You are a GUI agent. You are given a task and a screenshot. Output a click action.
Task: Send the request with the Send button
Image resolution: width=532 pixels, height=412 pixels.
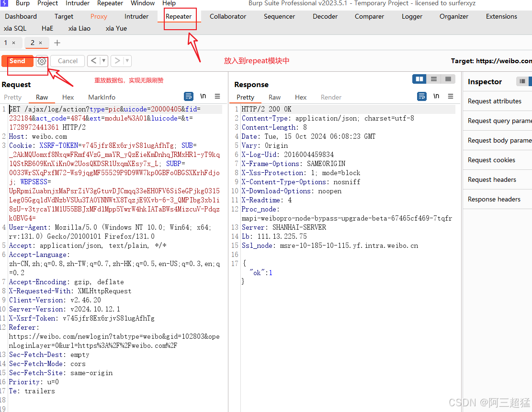pyautogui.click(x=17, y=61)
